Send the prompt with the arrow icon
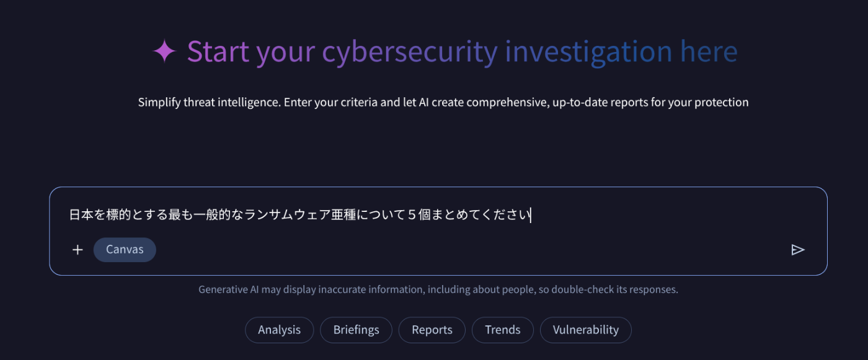868x360 pixels. [x=798, y=250]
